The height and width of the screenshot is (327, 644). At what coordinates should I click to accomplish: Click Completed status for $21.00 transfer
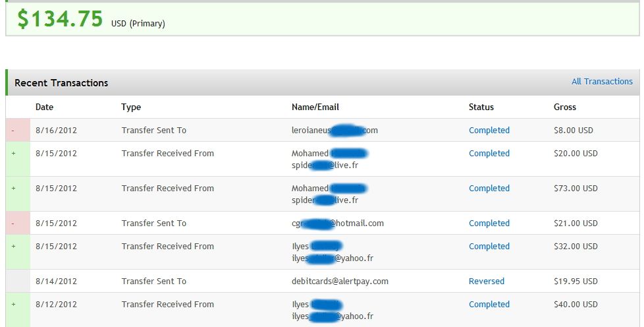tap(489, 223)
